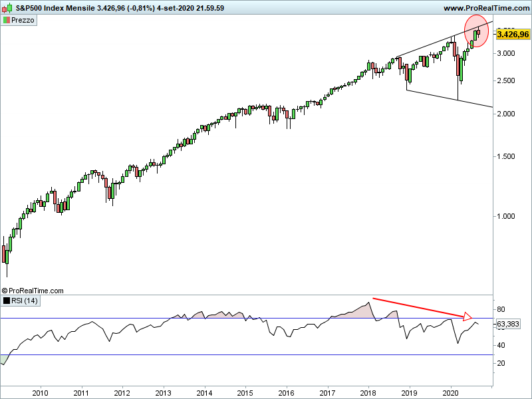Click the black RSI color square
Viewport: 532px width, 399px height.
click(x=7, y=301)
